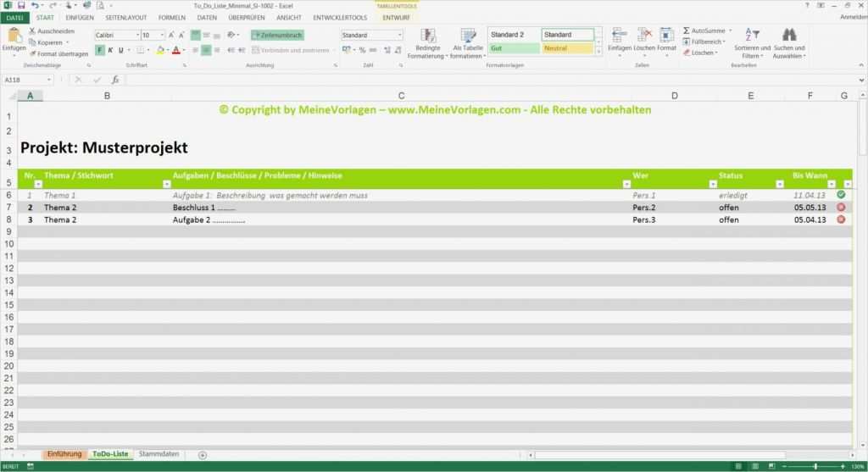This screenshot has width=868, height=472.
Task: Activate Format übertragen painter
Action: pos(59,53)
